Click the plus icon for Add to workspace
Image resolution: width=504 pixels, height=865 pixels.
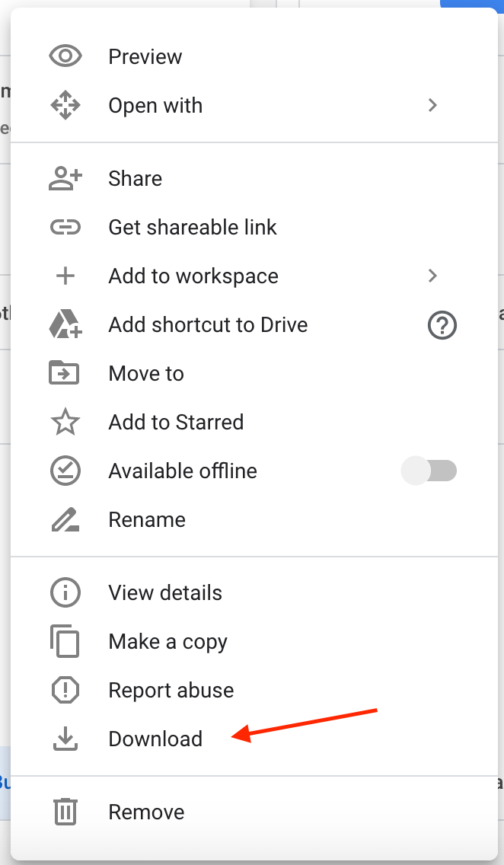click(x=65, y=276)
